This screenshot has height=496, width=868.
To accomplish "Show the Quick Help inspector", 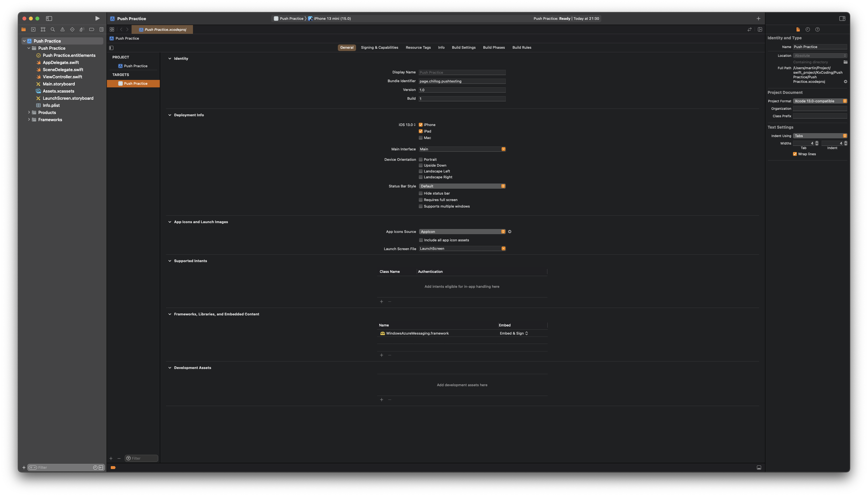I will pyautogui.click(x=817, y=29).
